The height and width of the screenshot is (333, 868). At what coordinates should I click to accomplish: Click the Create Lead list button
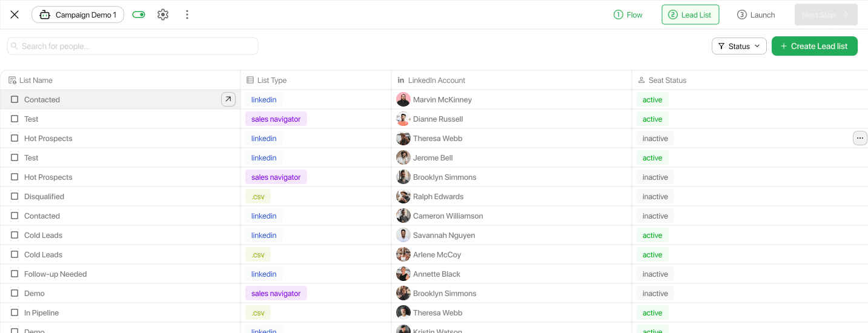pyautogui.click(x=814, y=46)
